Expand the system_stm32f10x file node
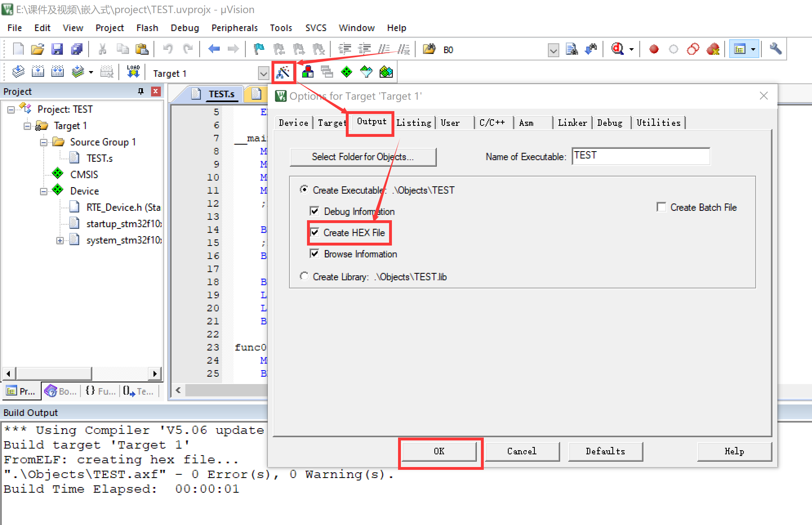The width and height of the screenshot is (812, 525). point(60,240)
